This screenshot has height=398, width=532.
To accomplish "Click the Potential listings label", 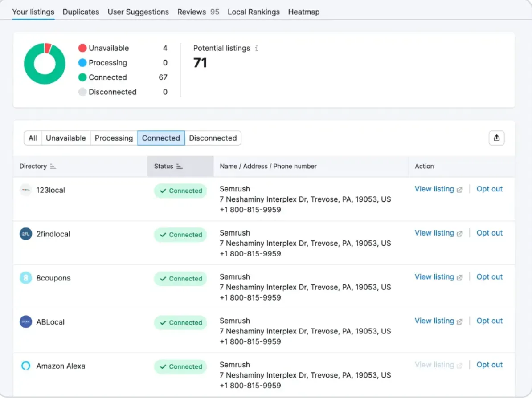I will click(x=221, y=48).
